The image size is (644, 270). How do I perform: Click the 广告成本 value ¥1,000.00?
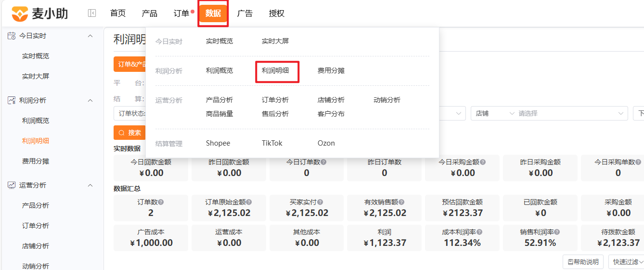pos(151,243)
